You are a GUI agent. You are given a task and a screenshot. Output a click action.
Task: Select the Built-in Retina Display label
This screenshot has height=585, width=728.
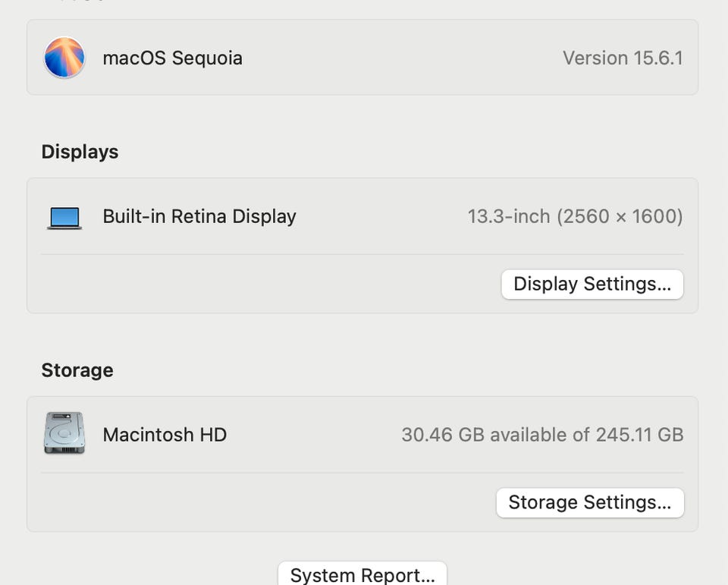click(x=199, y=216)
